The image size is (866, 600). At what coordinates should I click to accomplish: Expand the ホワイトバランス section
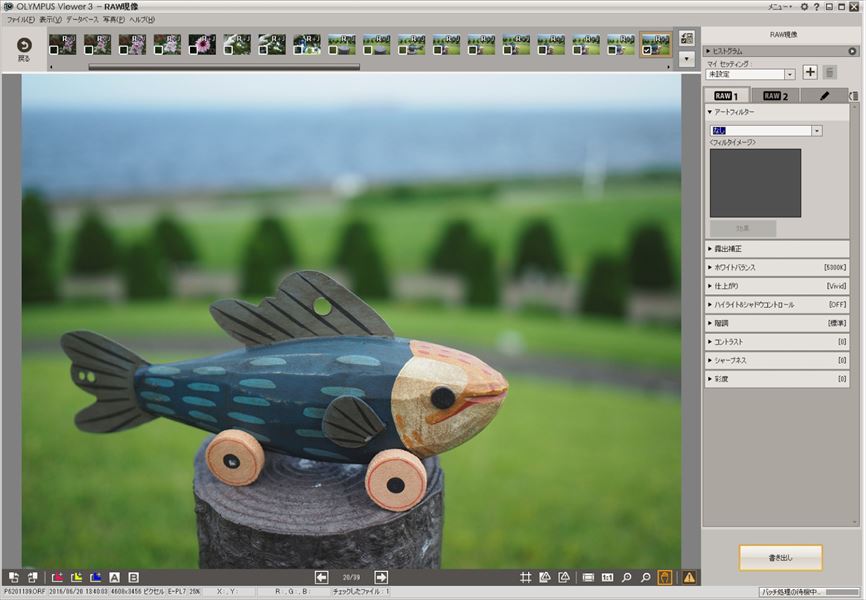pos(777,267)
